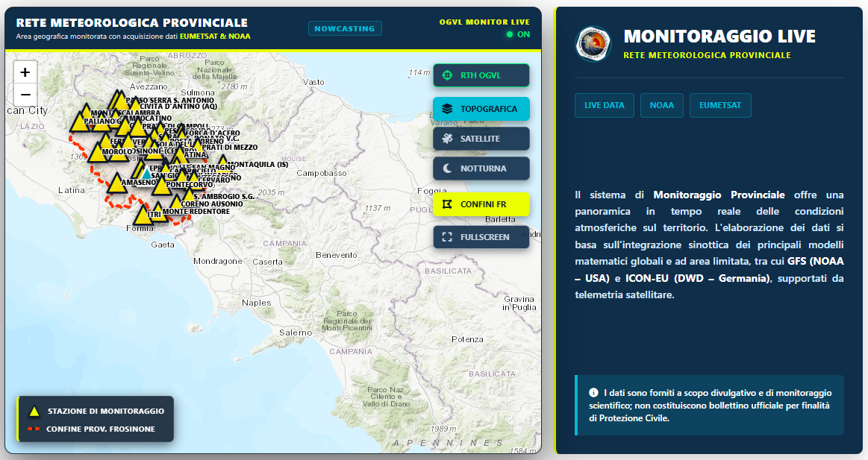Click 'Potenza' label on the map
Screen dimensions: 868x460
pos(467,339)
